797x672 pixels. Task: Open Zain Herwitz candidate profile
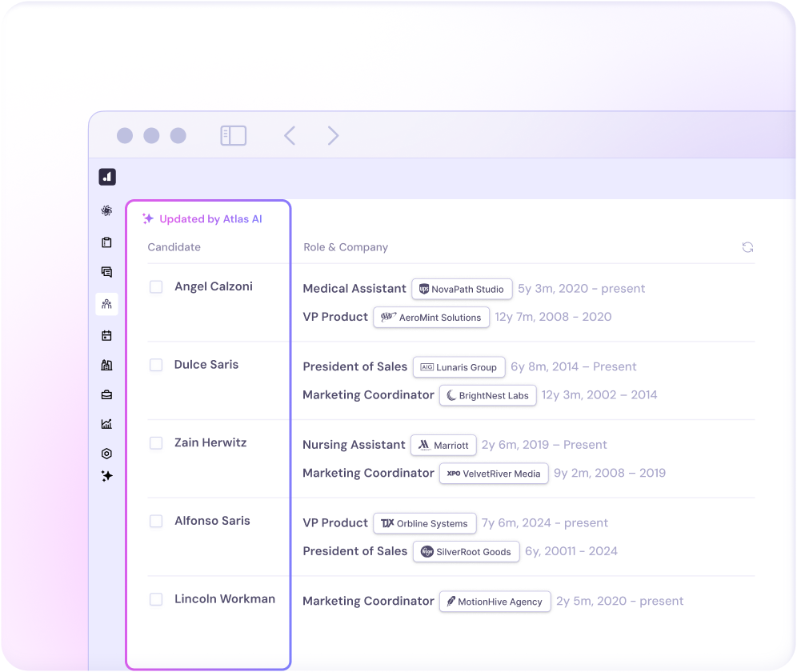[x=210, y=442]
